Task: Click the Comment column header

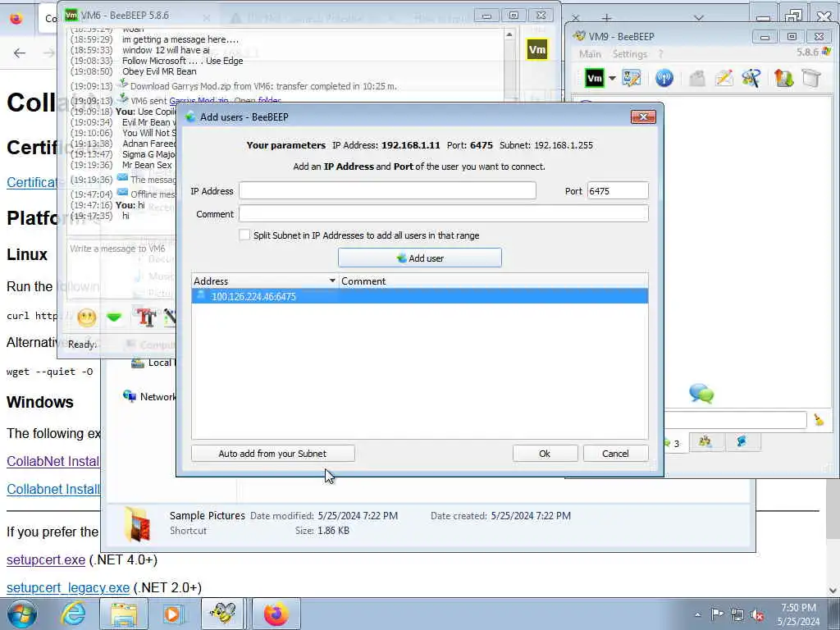Action: click(493, 281)
